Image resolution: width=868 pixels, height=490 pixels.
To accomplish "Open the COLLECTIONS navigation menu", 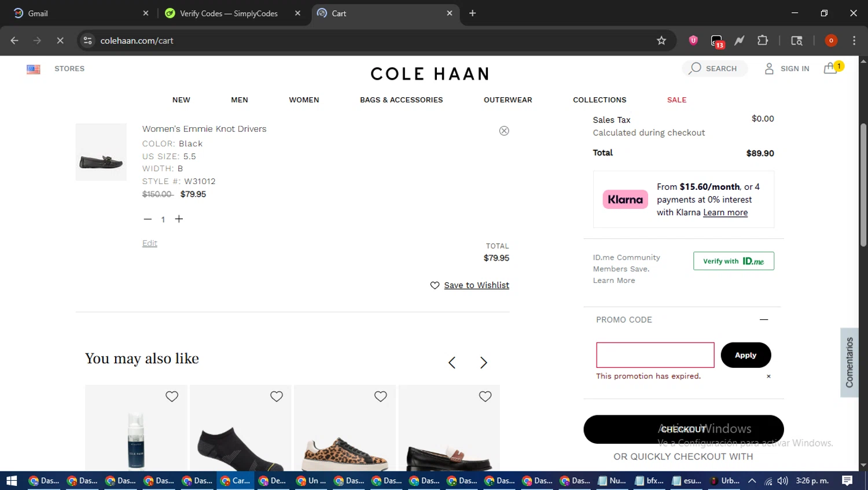I will pyautogui.click(x=599, y=100).
